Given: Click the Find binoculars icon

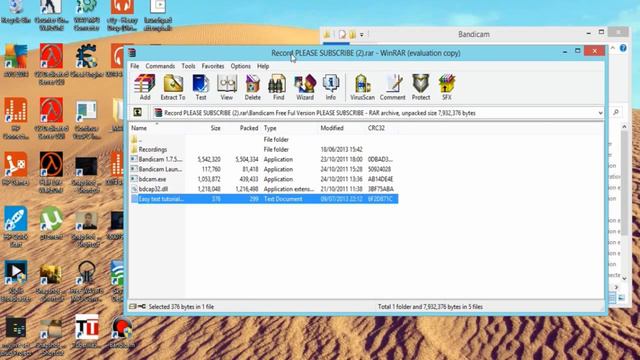Looking at the screenshot, I should [278, 87].
